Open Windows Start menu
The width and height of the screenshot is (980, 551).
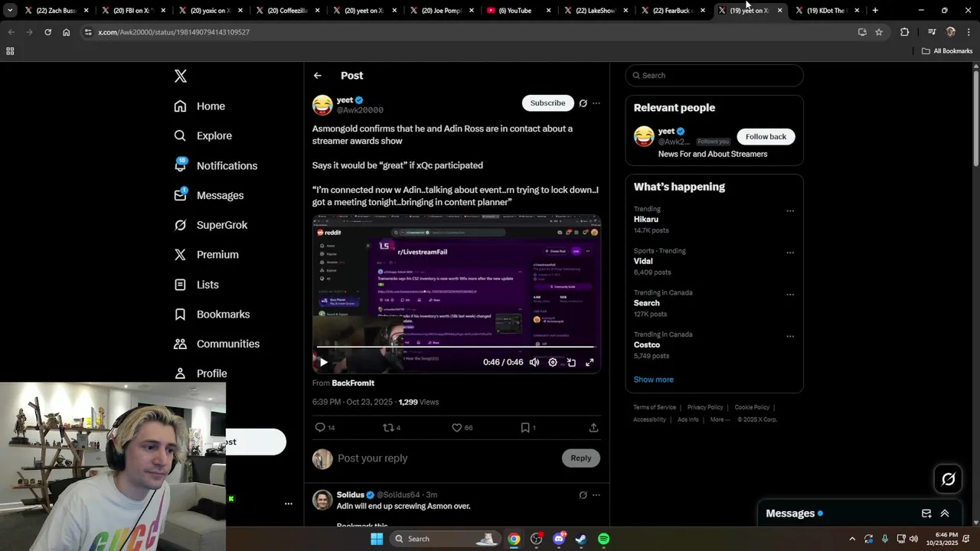tap(377, 539)
